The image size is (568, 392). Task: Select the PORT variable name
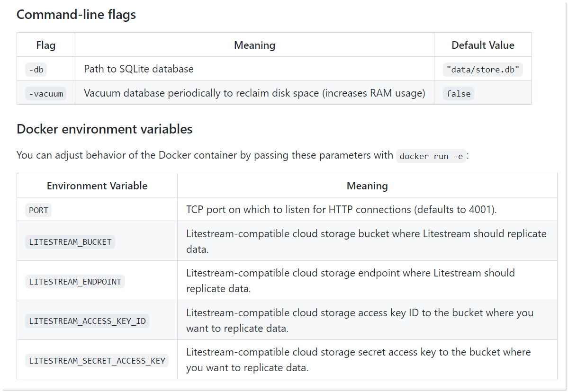(x=38, y=210)
